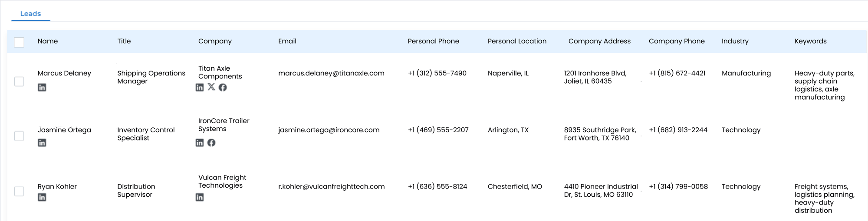Open Marcus Delaney's LinkedIn profile icon
Viewport: 868px width, 221px height.
pyautogui.click(x=42, y=88)
